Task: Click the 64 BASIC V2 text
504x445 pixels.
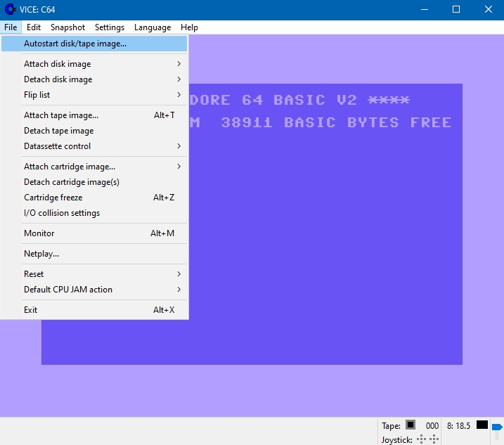Action: (299, 100)
